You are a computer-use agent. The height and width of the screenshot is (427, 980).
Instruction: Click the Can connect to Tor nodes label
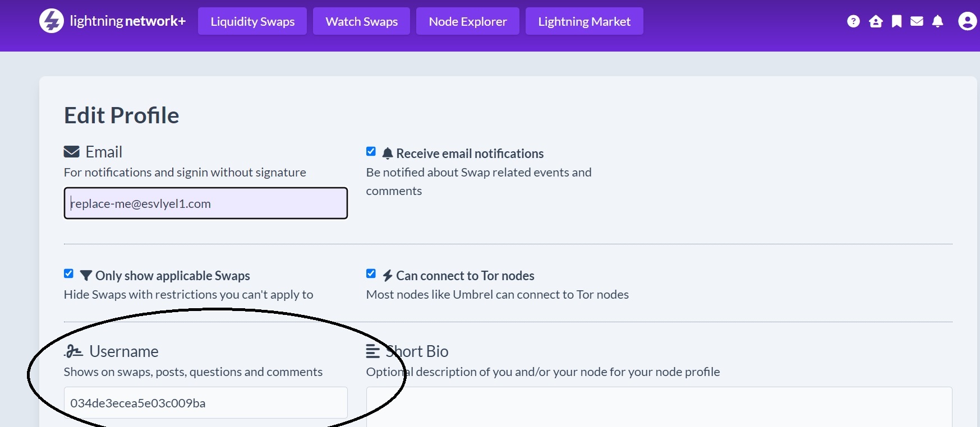click(x=465, y=276)
